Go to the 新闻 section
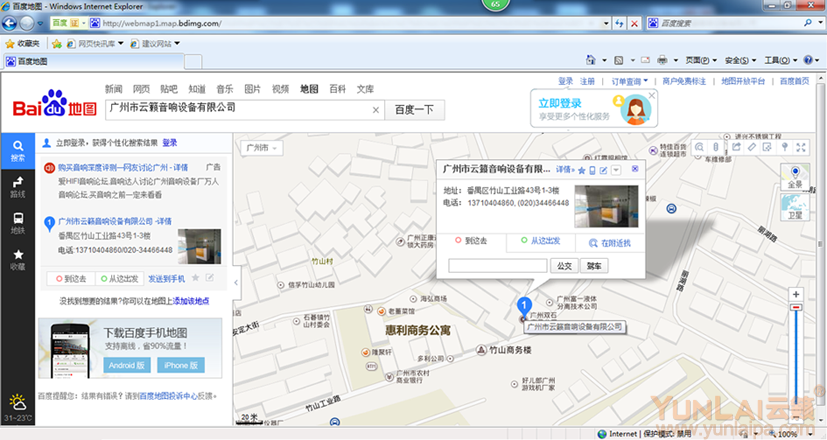This screenshot has height=440, width=827. pyautogui.click(x=113, y=89)
